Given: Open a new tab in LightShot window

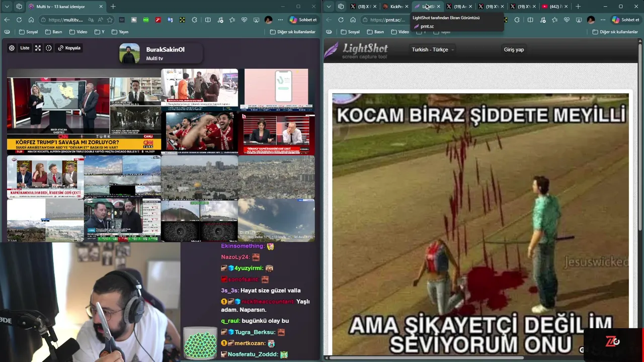Looking at the screenshot, I should coord(578,7).
